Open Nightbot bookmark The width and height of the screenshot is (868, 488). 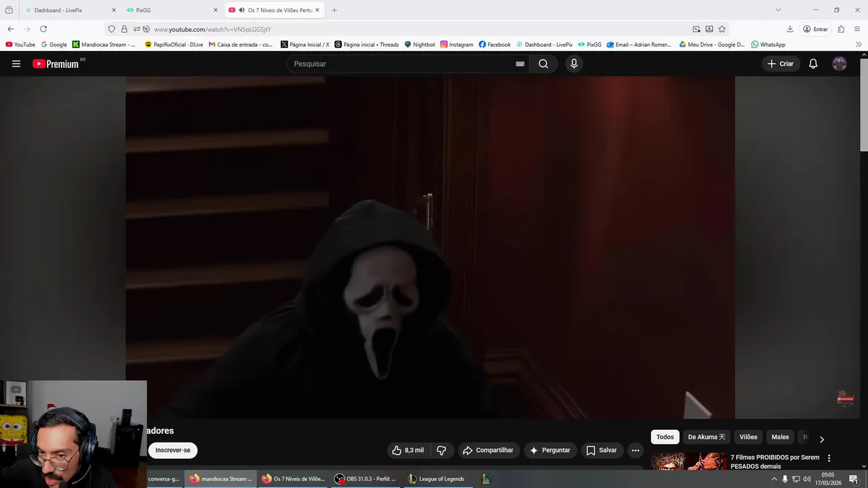pyautogui.click(x=420, y=45)
